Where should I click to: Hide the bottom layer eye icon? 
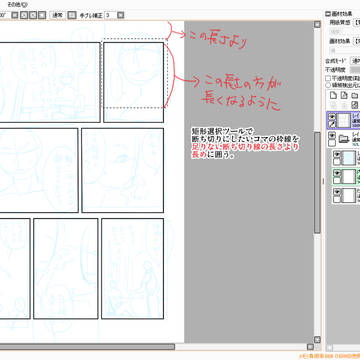pyautogui.click(x=337, y=192)
